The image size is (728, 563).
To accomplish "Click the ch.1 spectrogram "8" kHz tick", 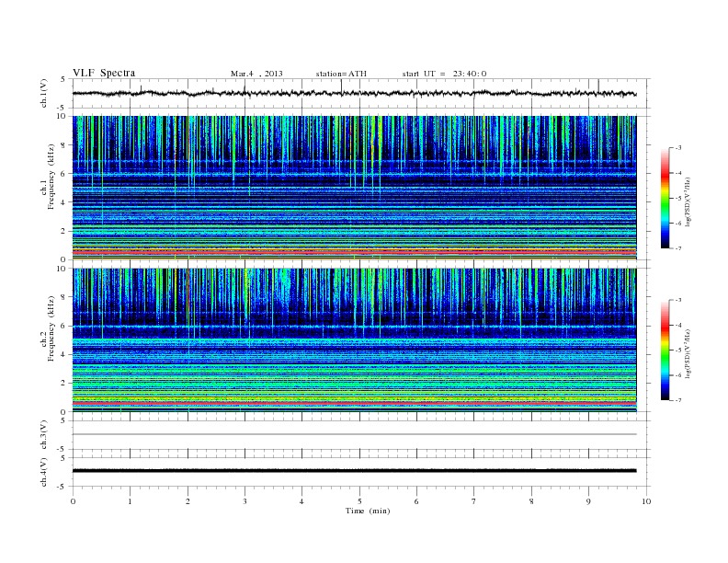I will (63, 145).
